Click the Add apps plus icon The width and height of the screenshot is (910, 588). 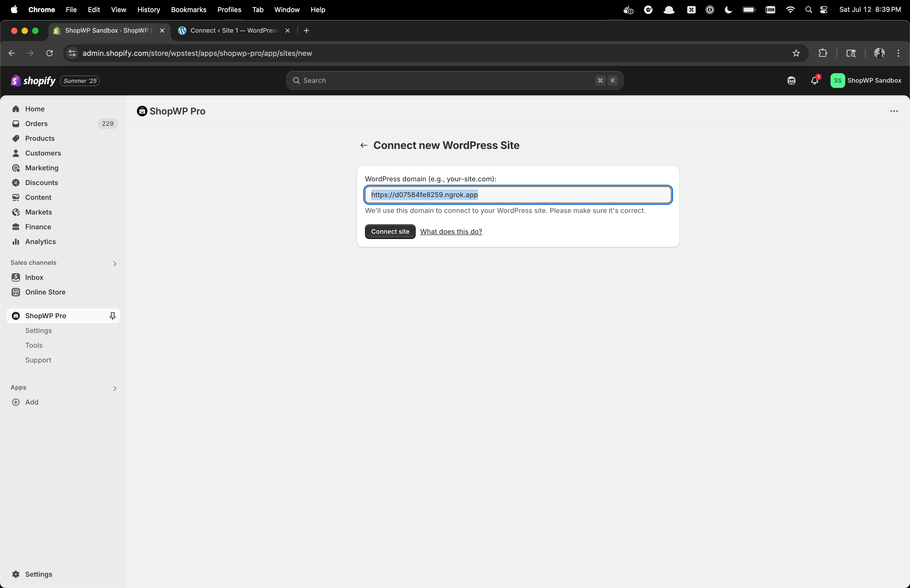16,402
